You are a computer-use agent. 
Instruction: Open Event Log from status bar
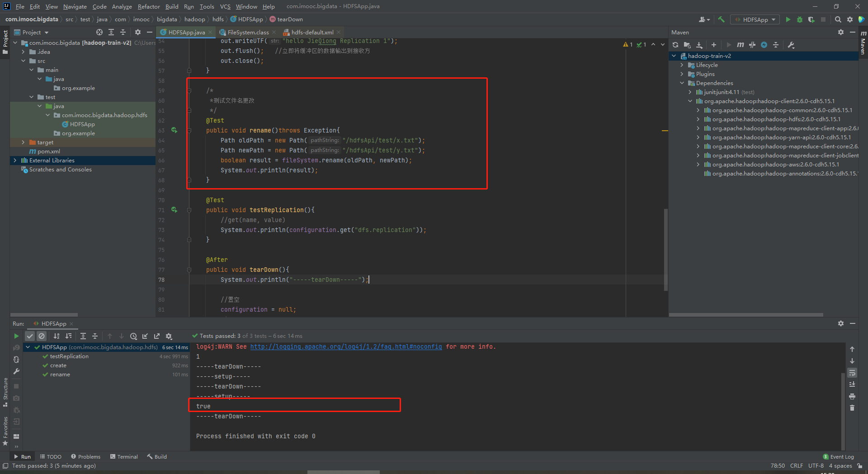pos(838,457)
